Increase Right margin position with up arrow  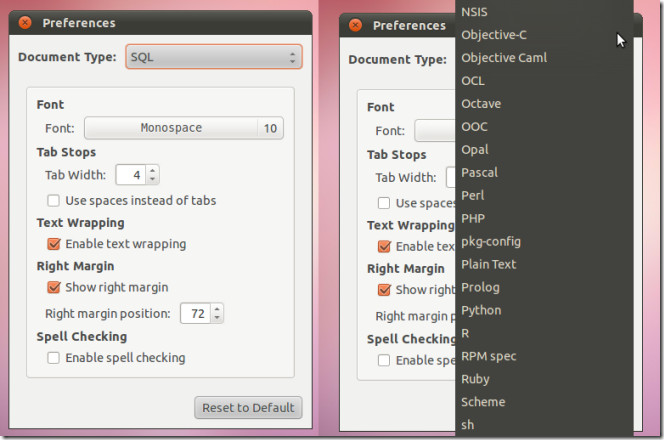tap(217, 309)
